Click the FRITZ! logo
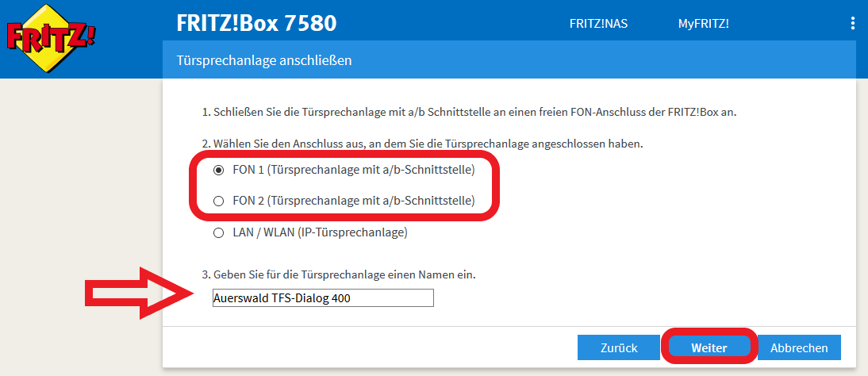The height and width of the screenshot is (376, 868). click(x=51, y=39)
